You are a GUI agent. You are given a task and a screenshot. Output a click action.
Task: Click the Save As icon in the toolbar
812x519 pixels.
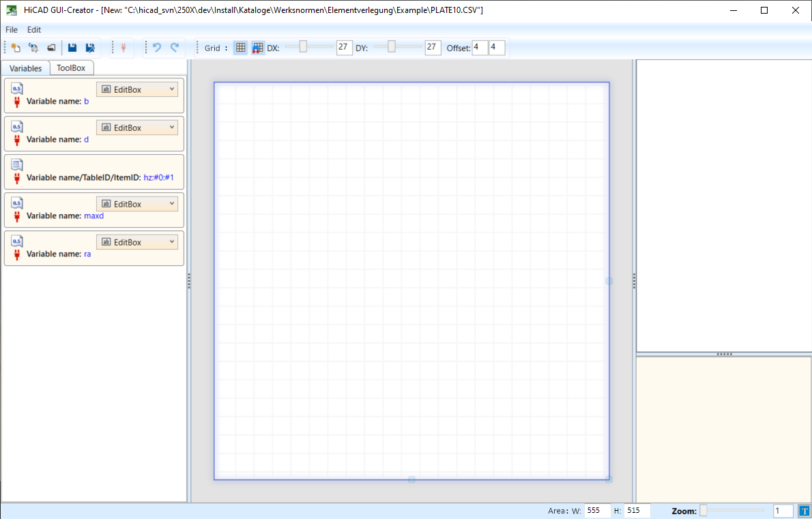pyautogui.click(x=90, y=48)
